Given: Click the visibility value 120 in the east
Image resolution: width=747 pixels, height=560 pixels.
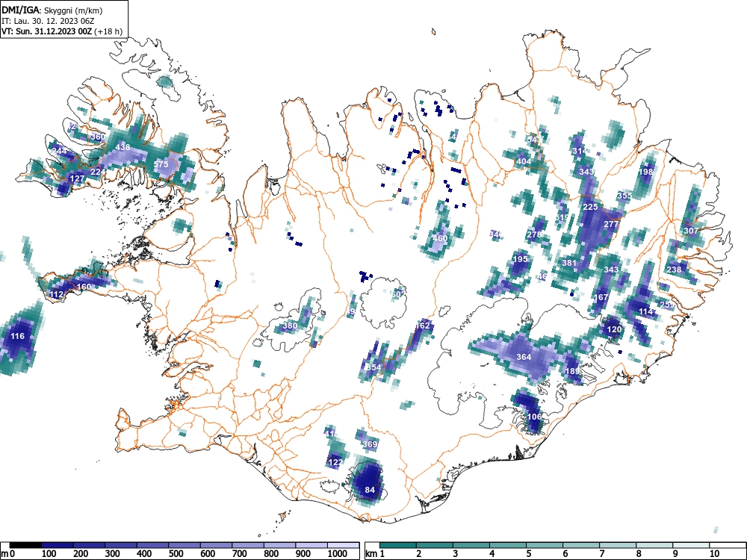Looking at the screenshot, I should click(x=614, y=329).
